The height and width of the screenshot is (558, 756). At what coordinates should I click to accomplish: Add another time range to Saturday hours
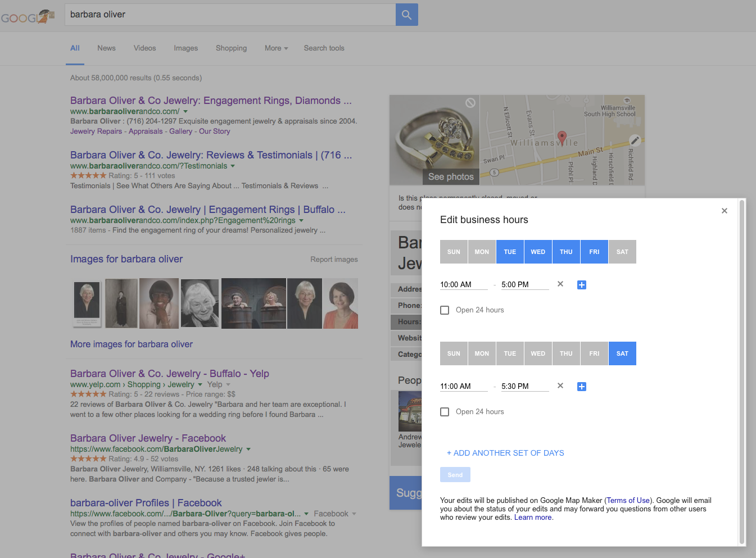point(582,387)
